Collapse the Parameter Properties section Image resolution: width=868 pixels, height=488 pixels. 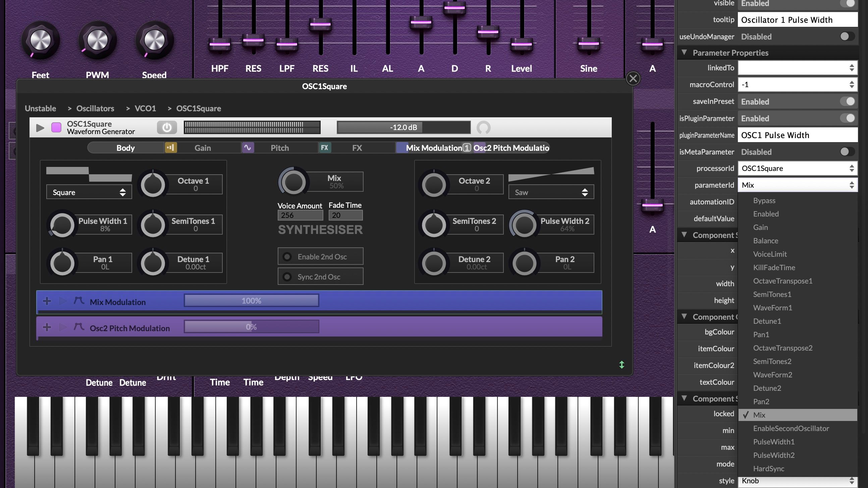[x=684, y=53]
